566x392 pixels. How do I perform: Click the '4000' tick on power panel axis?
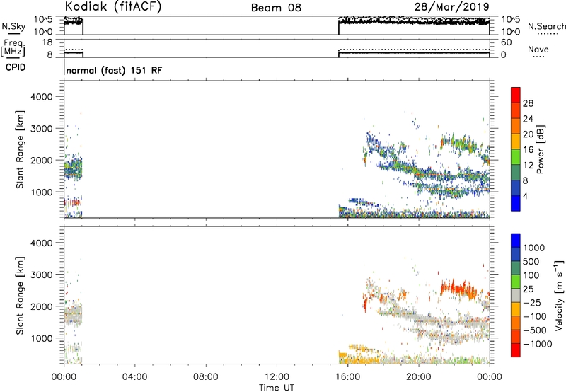(x=41, y=97)
